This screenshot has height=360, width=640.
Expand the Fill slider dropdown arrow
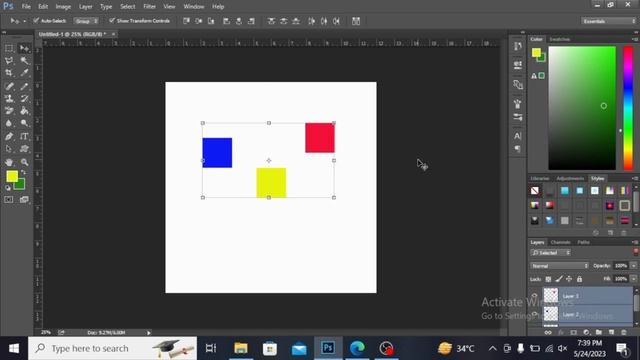click(633, 279)
